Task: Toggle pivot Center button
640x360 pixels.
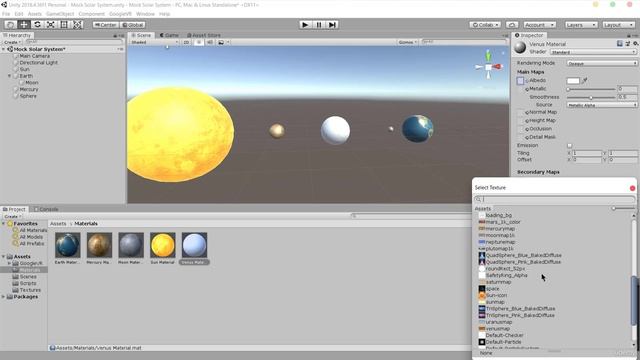Action: [106, 25]
